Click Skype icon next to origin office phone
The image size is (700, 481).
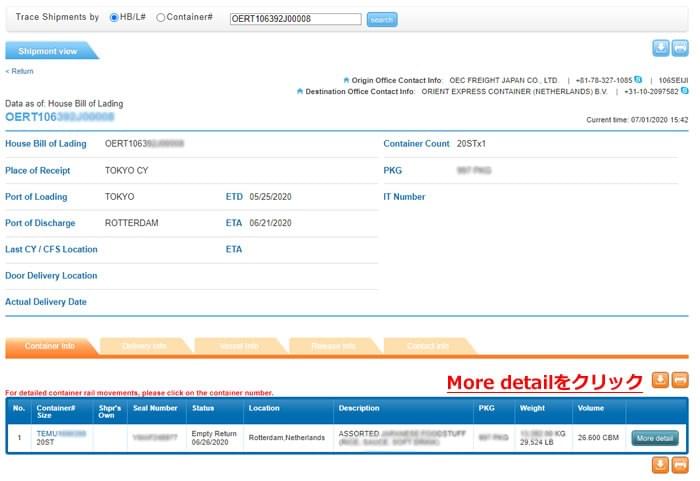tap(638, 79)
